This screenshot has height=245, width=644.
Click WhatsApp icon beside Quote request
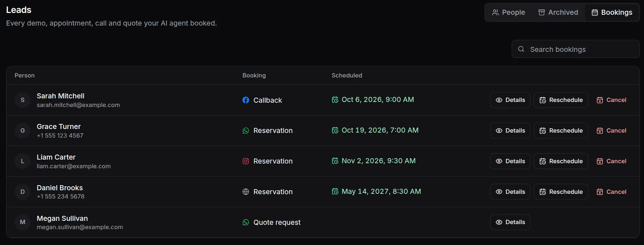246,222
